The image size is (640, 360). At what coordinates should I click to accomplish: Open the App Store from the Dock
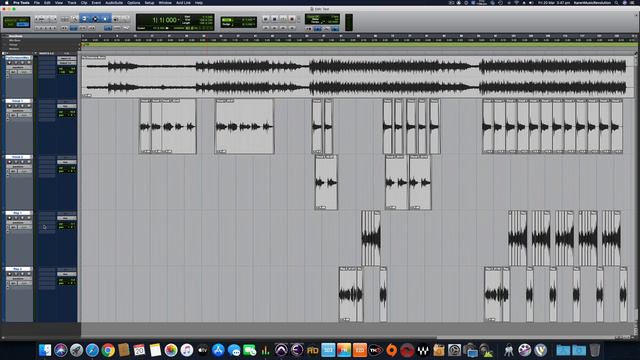pyautogui.click(x=218, y=350)
